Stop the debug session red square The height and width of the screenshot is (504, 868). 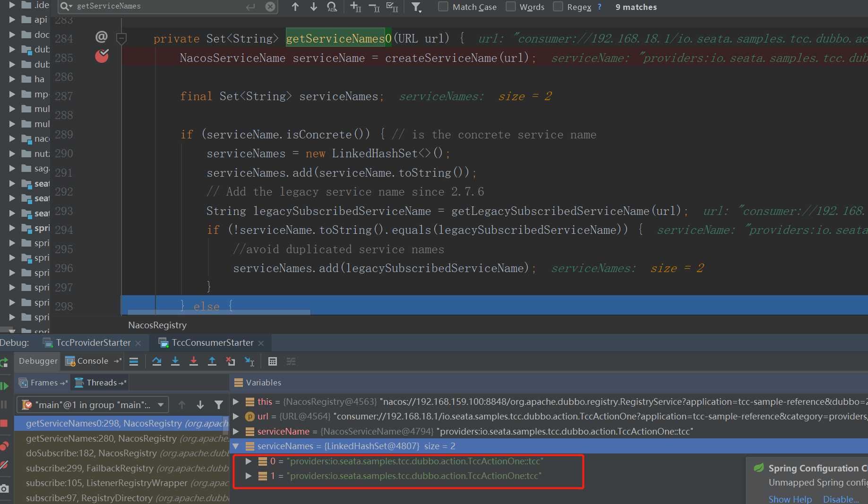4,423
